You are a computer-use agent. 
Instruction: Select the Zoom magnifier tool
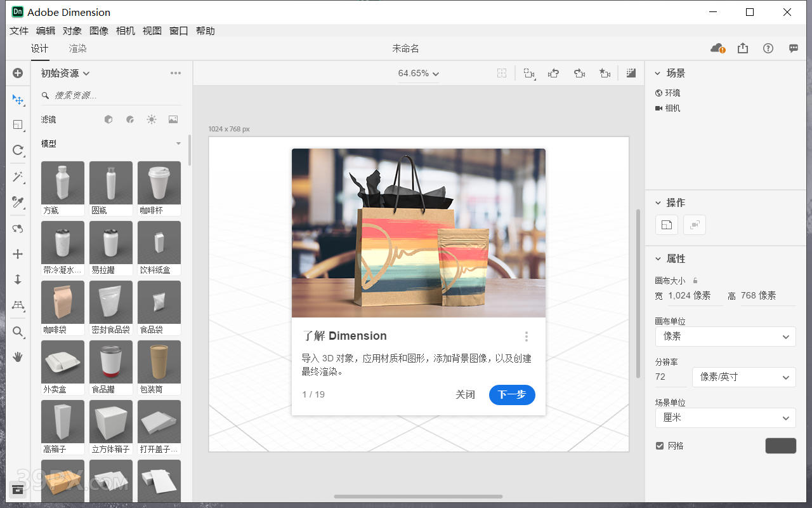click(18, 331)
